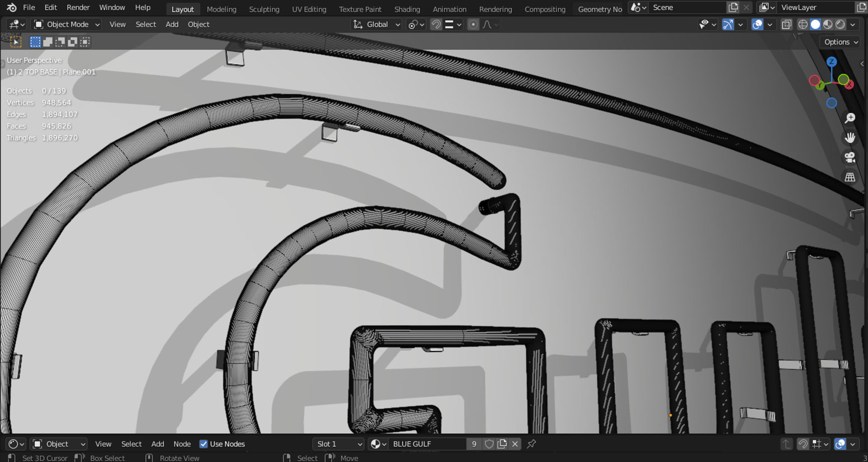Open the Window menu

tap(112, 8)
